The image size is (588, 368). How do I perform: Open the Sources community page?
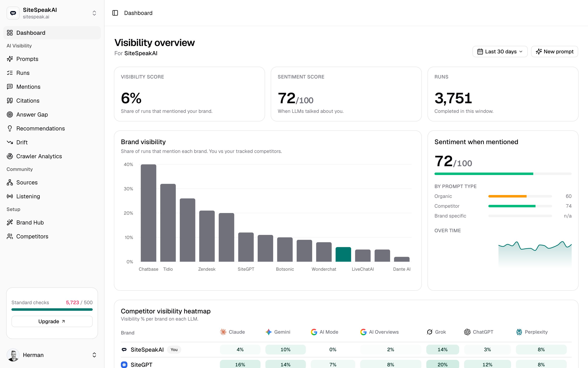52,182
